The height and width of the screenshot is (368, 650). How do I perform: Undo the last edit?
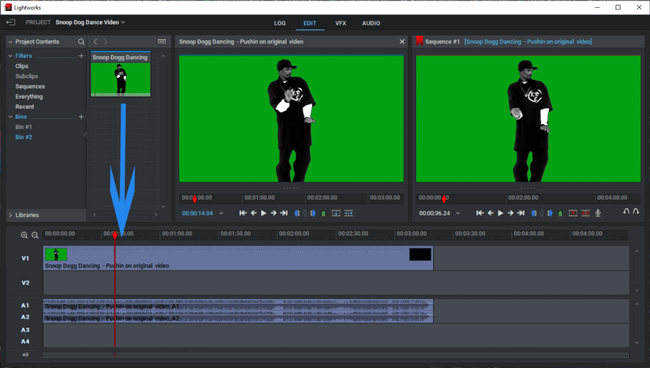[x=626, y=211]
